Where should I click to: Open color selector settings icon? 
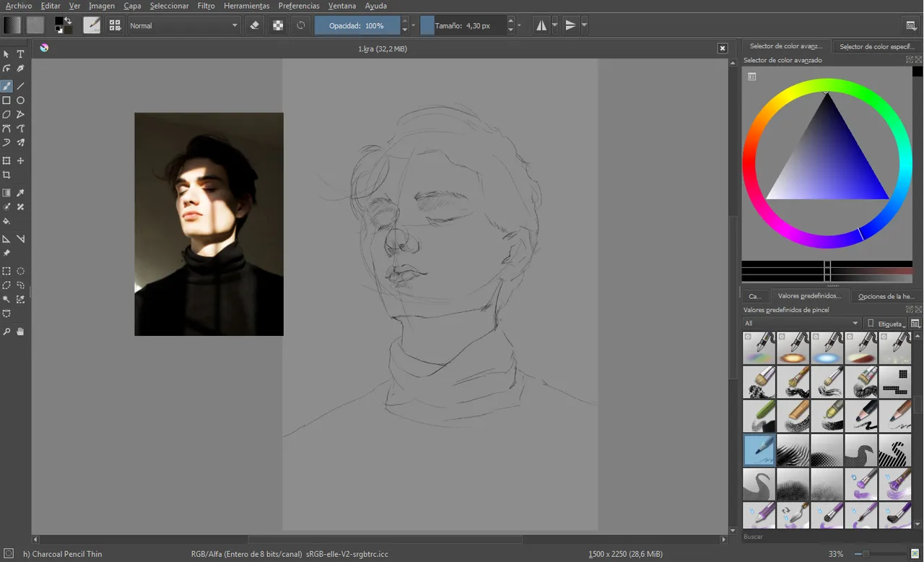pos(751,77)
